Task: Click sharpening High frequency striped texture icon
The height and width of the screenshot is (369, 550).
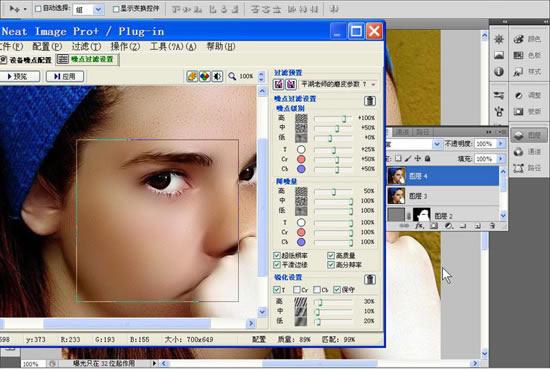Action: click(x=301, y=302)
